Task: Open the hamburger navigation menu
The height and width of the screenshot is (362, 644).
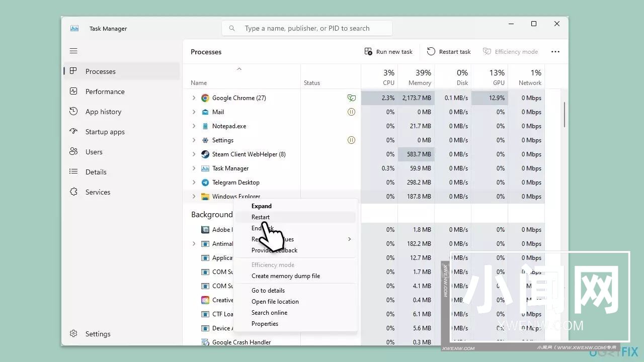Action: 73,51
